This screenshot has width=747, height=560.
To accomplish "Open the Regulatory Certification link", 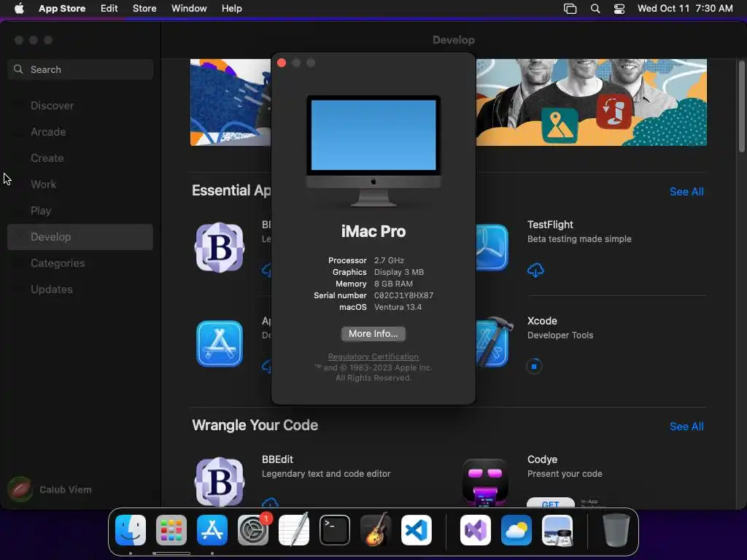I will tap(373, 357).
